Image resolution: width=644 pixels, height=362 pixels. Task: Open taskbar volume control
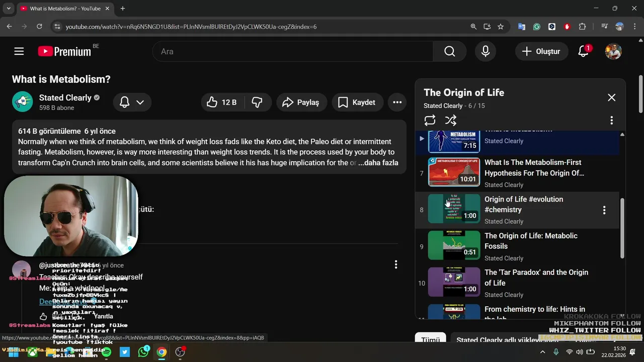pos(579,352)
